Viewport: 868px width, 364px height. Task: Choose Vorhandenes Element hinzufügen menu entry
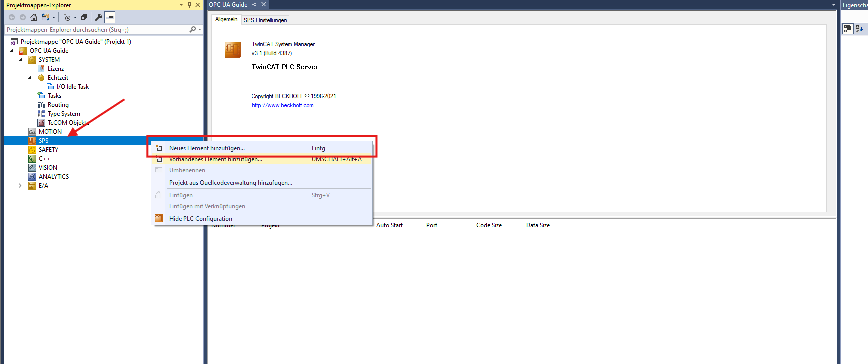coord(262,159)
